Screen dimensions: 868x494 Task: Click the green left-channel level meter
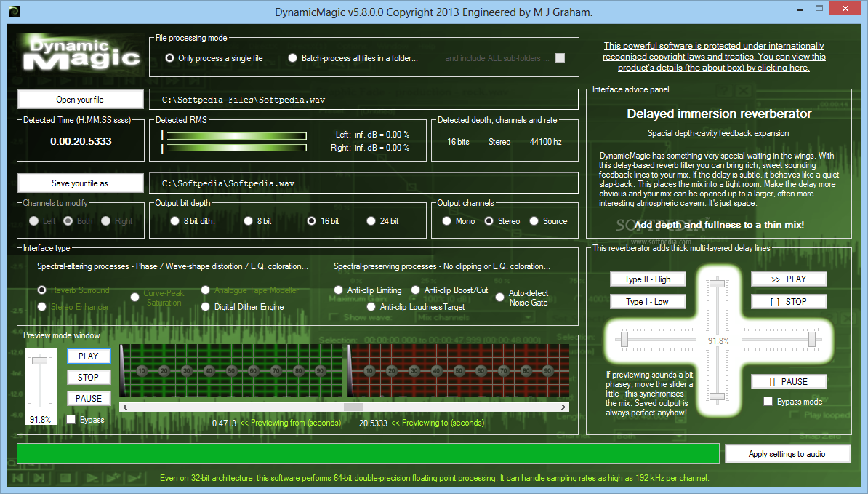point(231,370)
